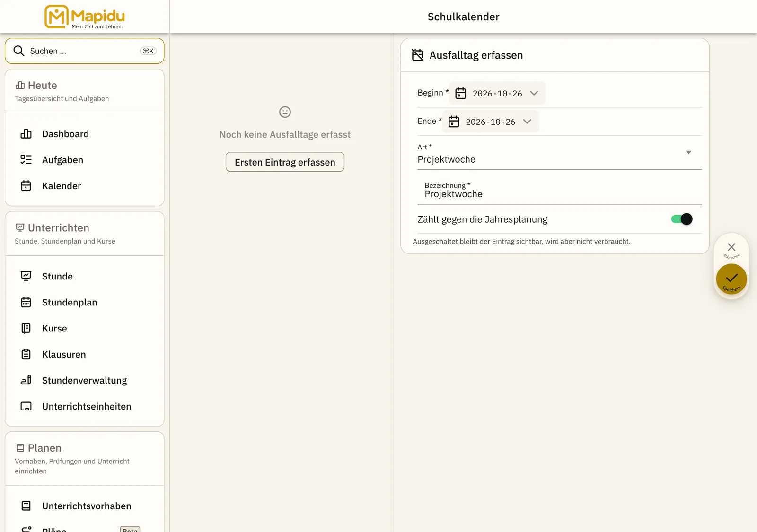The image size is (757, 532).
Task: Expand the Ende date chevron
Action: 527,122
